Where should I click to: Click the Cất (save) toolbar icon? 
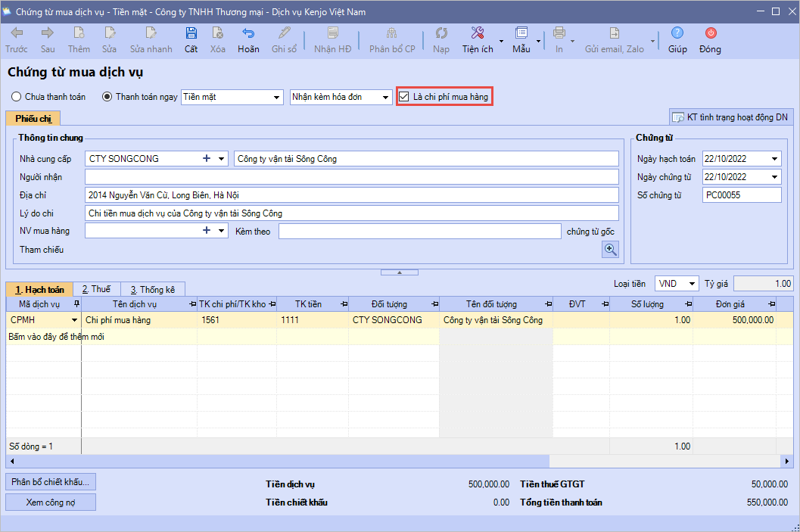click(x=191, y=33)
